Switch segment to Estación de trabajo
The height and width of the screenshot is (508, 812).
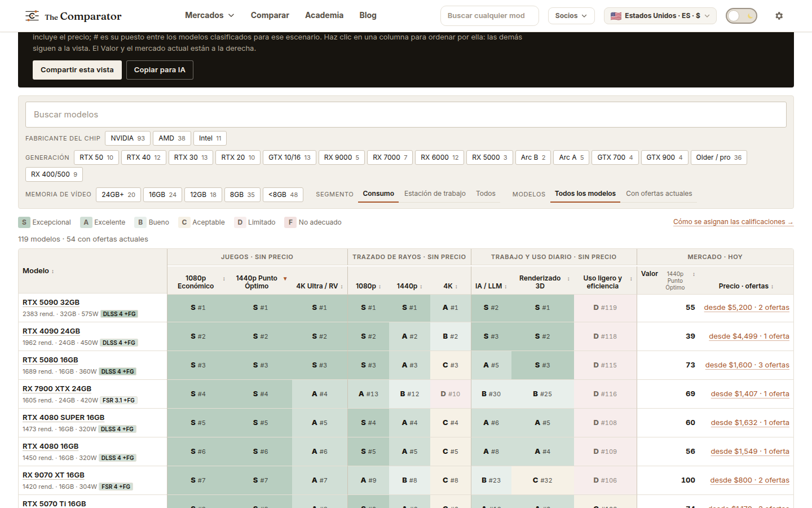pyautogui.click(x=435, y=194)
